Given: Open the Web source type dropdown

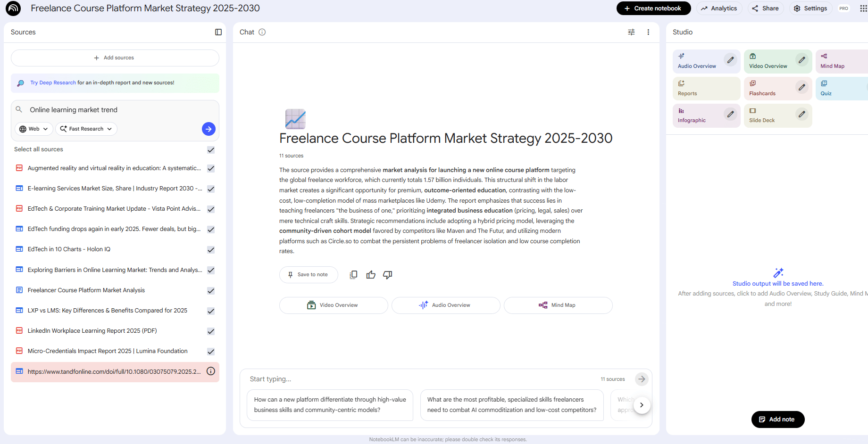Looking at the screenshot, I should coord(34,129).
